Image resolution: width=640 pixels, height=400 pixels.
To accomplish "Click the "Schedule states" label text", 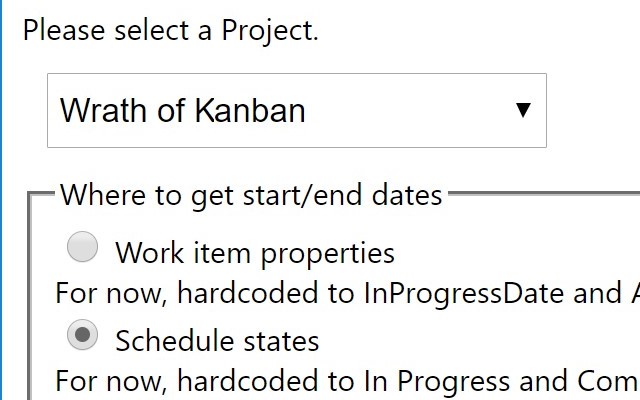I will tap(217, 341).
